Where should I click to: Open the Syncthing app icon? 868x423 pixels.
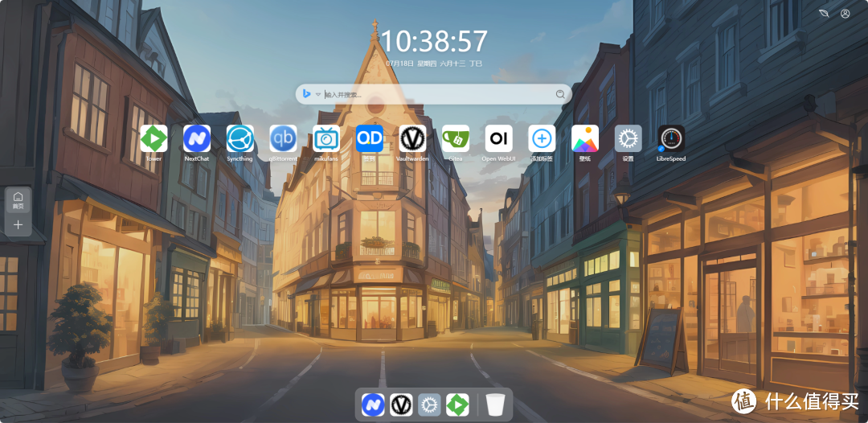(240, 138)
